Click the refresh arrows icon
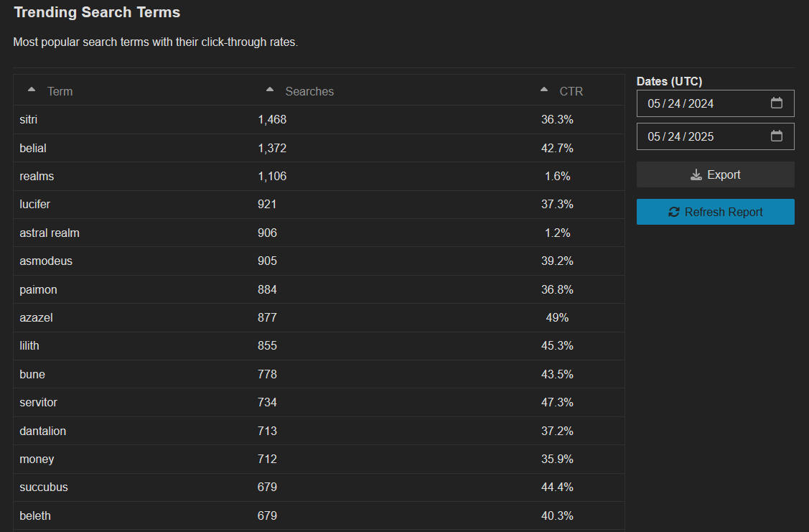The width and height of the screenshot is (809, 532). 674,212
